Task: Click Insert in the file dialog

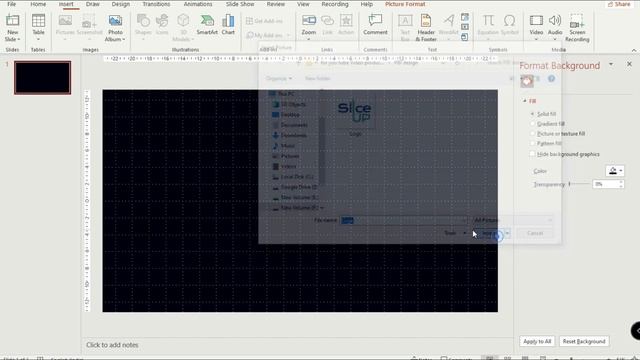Action: pos(489,233)
